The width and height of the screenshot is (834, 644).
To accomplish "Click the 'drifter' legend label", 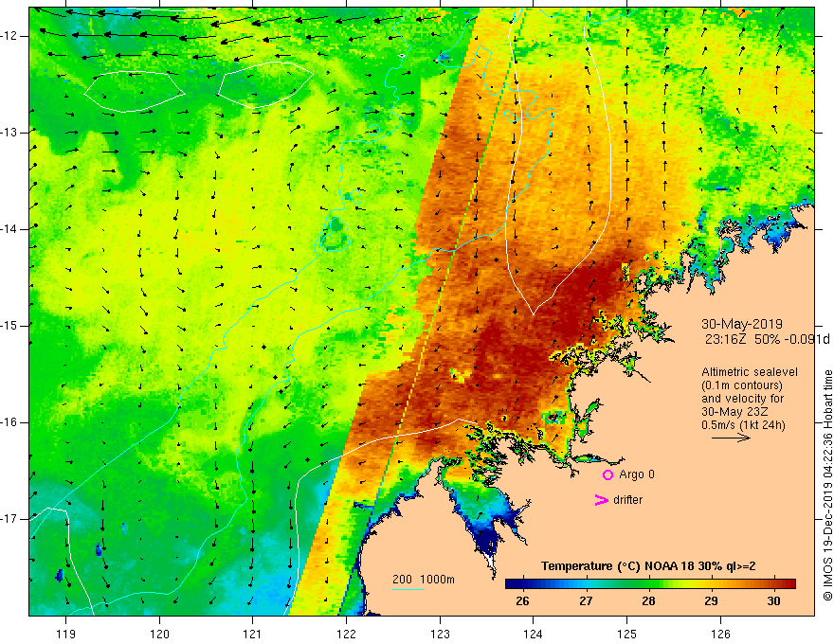I will point(627,500).
